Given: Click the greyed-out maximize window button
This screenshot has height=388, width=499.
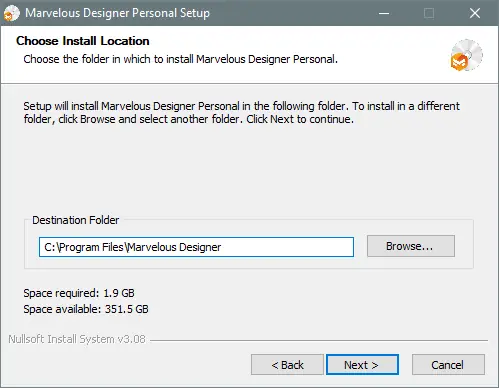Looking at the screenshot, I should 429,13.
